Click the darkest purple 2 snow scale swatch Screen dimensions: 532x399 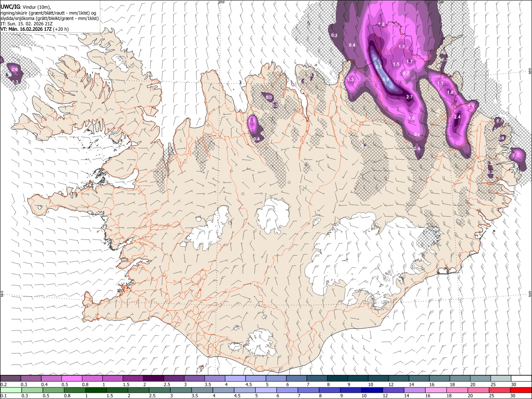(x=153, y=378)
